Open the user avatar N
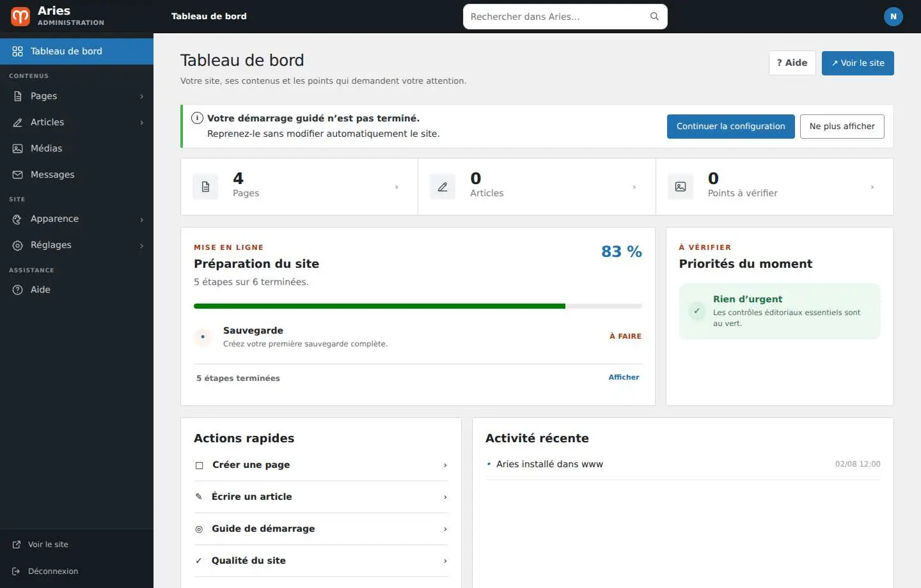This screenshot has height=588, width=921. coord(893,17)
